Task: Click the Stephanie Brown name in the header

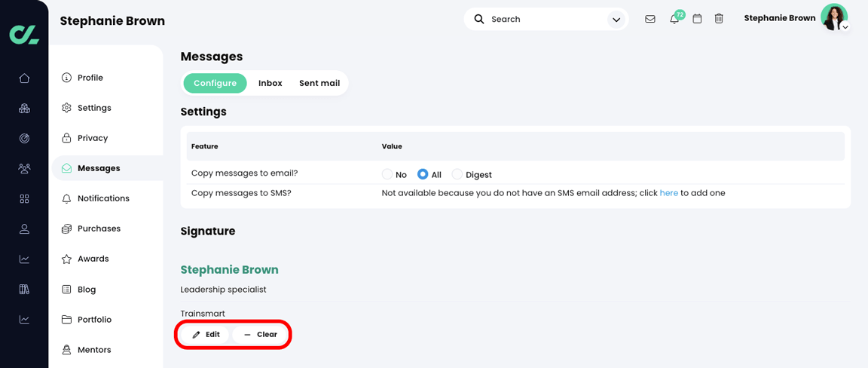Action: (779, 18)
